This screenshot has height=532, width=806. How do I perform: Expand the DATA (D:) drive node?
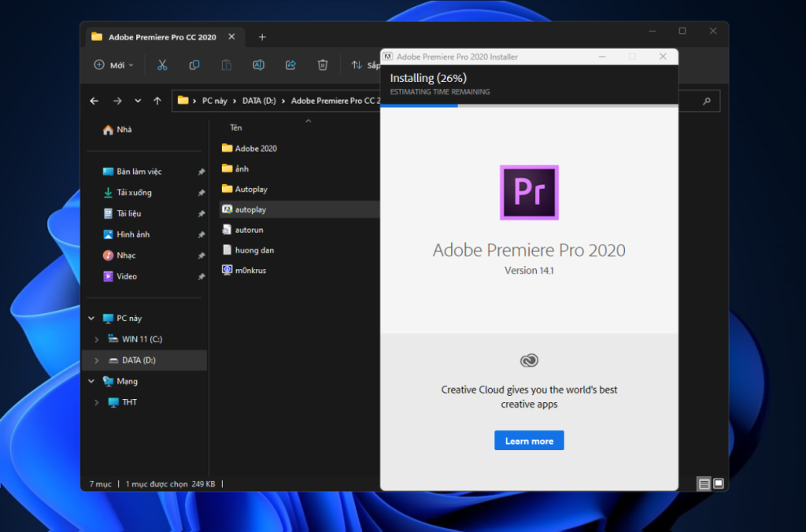point(97,361)
